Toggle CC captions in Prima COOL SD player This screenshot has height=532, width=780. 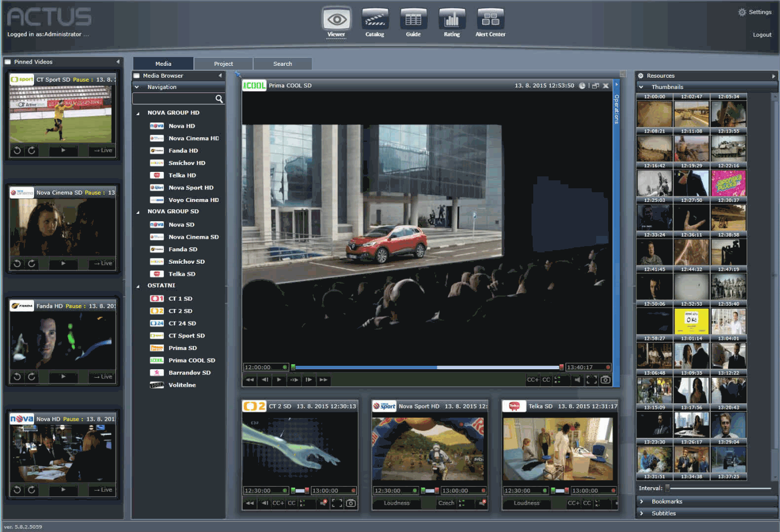coord(546,380)
